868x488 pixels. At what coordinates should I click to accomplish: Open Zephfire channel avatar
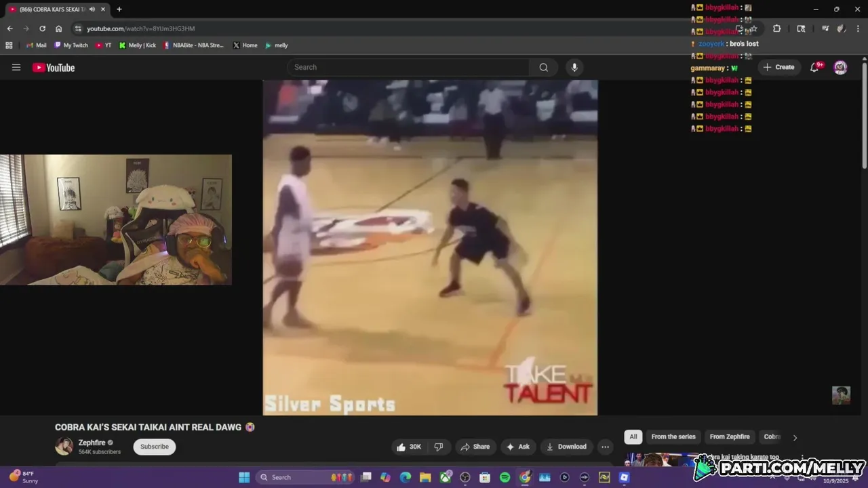click(x=64, y=446)
